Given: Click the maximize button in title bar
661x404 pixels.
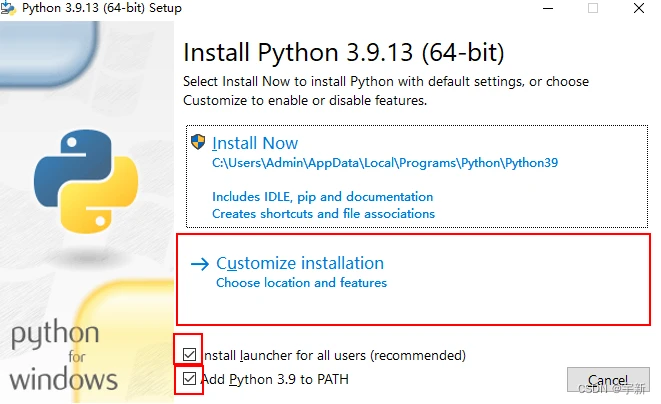Looking at the screenshot, I should click(592, 8).
